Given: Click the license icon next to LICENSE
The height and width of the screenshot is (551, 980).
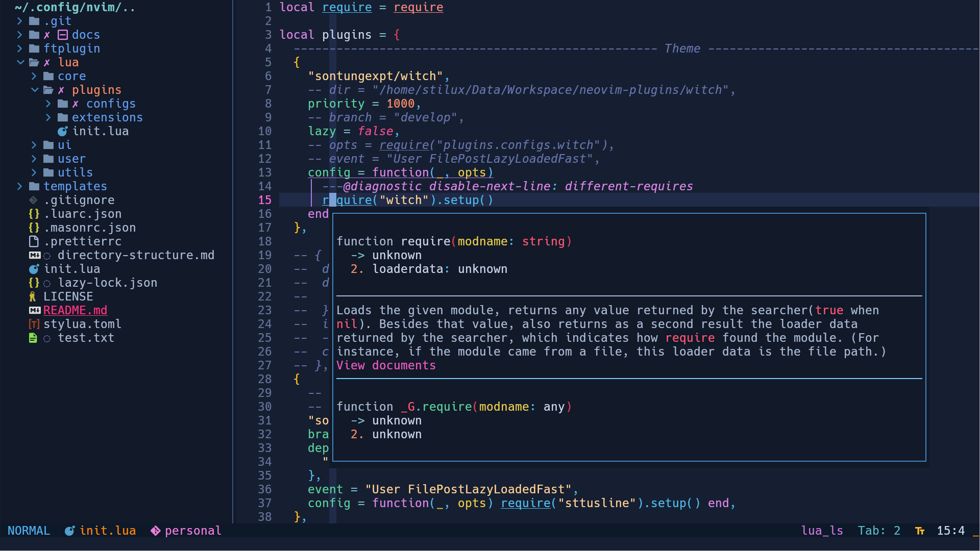Looking at the screenshot, I should click(33, 296).
